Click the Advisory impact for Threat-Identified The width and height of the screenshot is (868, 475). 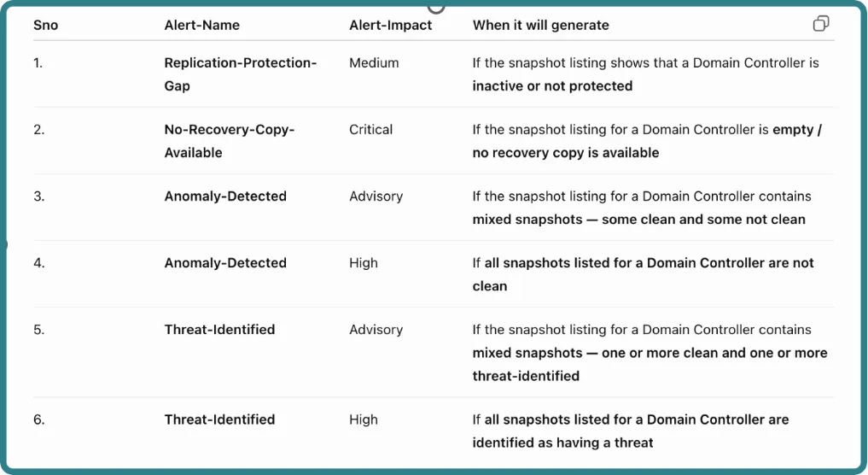tap(376, 329)
